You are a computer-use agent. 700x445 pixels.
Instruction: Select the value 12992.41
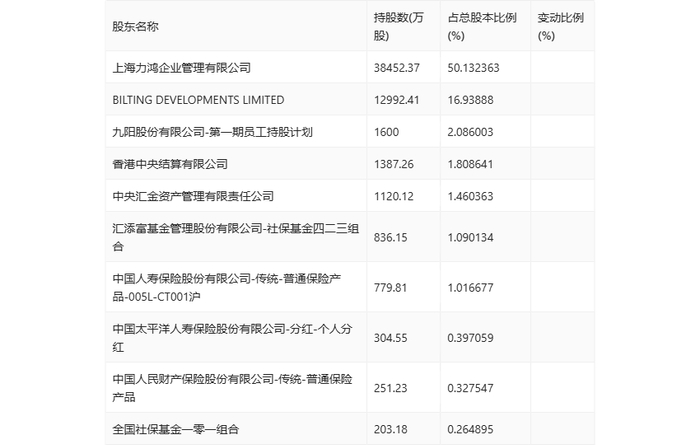pyautogui.click(x=396, y=100)
